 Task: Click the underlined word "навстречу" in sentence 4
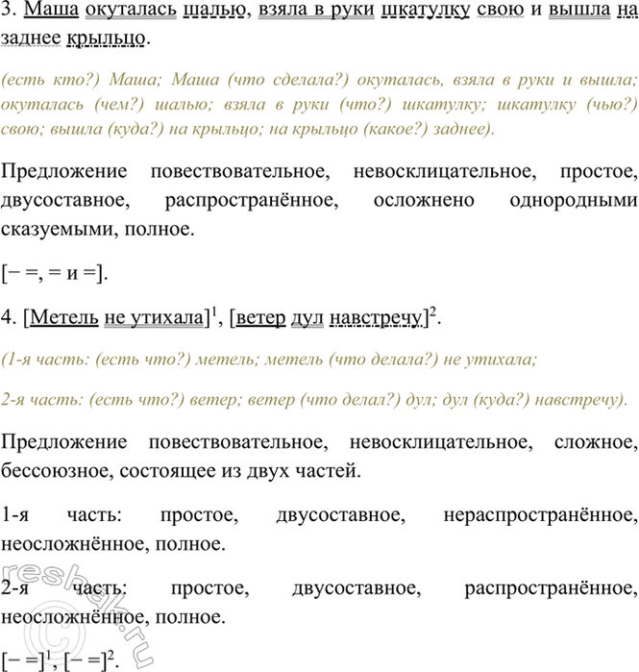[x=376, y=317]
